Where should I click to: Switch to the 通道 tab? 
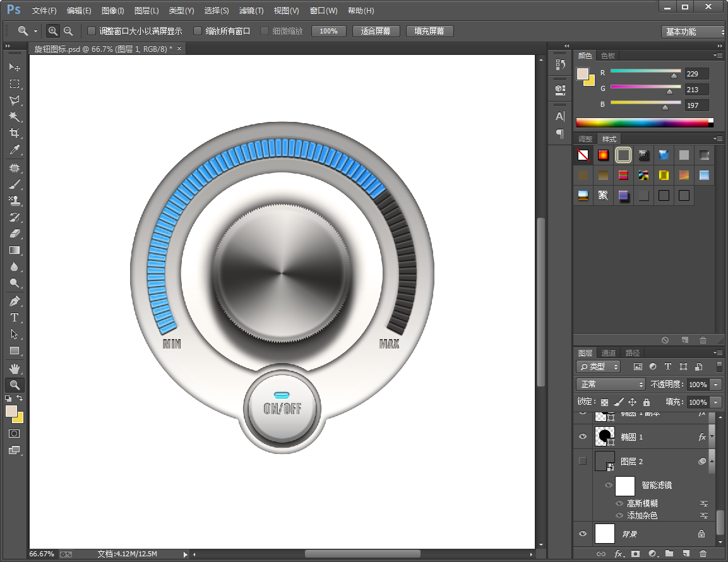(x=608, y=353)
